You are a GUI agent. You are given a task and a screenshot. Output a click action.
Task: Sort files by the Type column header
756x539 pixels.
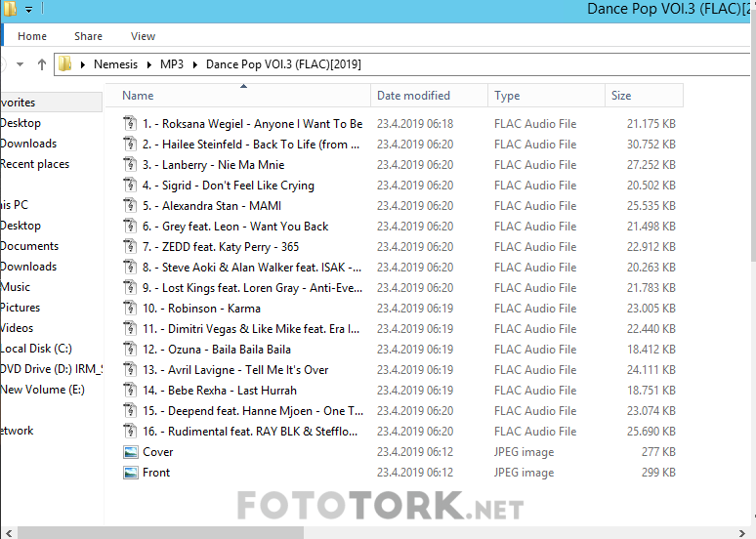coord(546,96)
